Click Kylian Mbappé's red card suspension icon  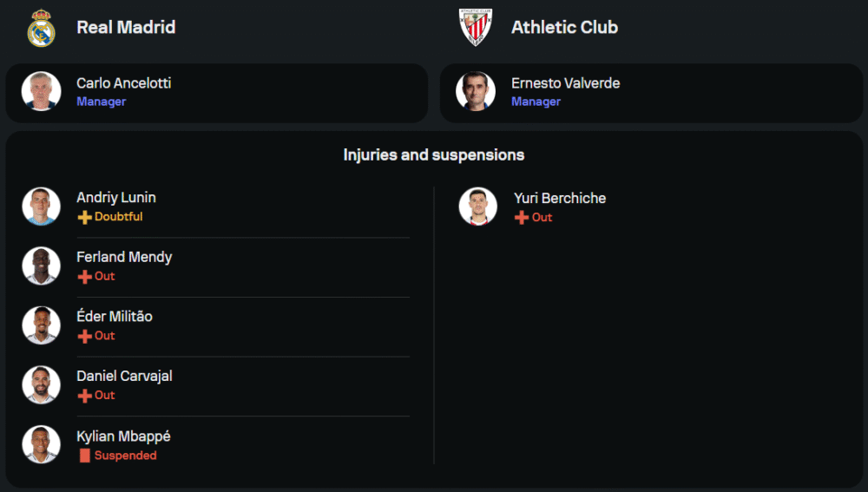click(x=84, y=456)
